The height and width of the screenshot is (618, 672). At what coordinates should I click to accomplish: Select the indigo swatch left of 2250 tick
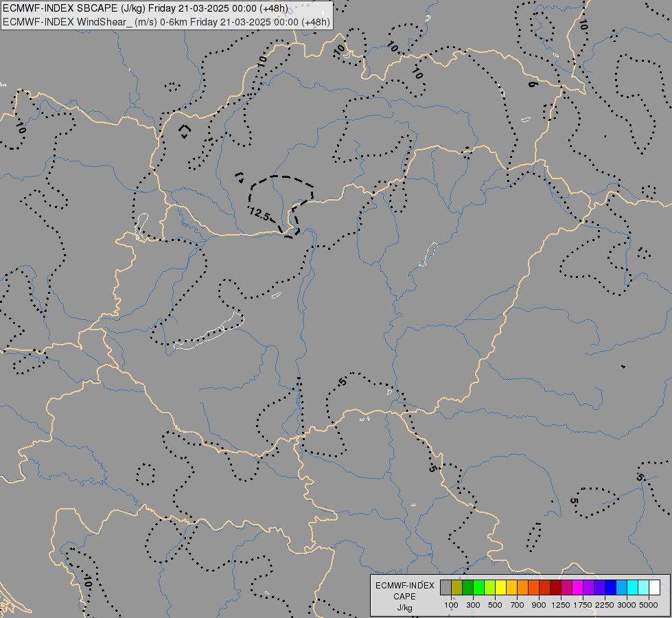(599, 587)
